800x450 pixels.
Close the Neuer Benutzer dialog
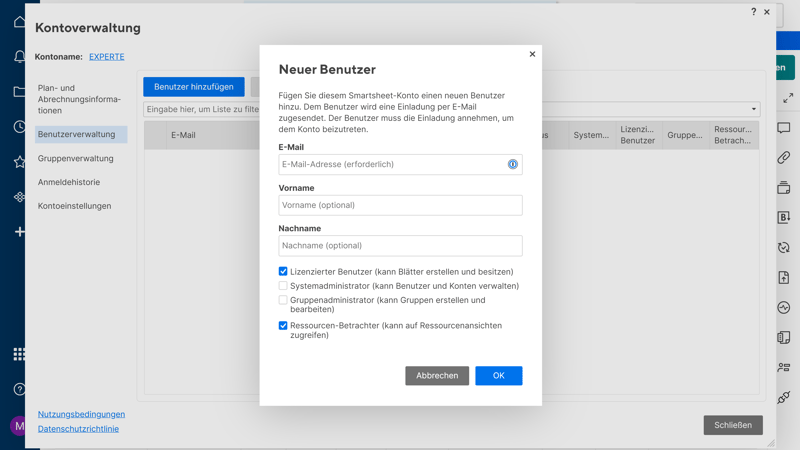pos(532,54)
